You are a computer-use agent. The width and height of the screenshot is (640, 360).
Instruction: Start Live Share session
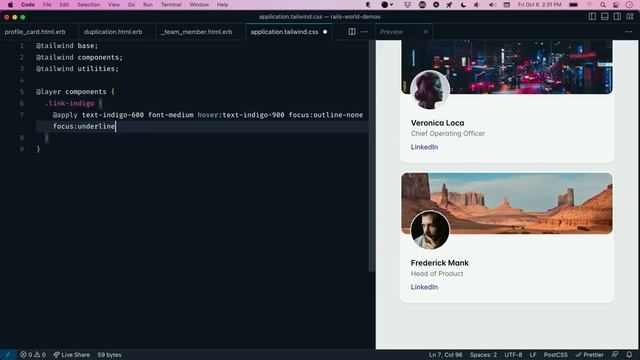(x=72, y=355)
